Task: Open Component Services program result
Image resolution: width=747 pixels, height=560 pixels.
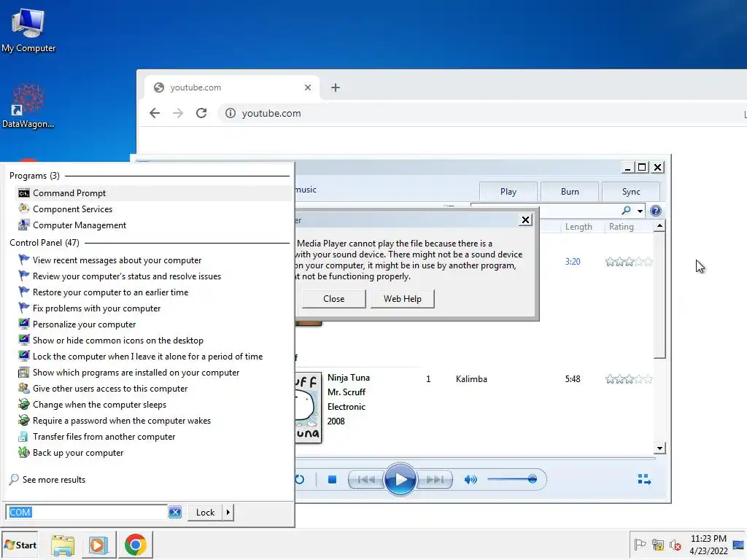Action: click(153, 209)
